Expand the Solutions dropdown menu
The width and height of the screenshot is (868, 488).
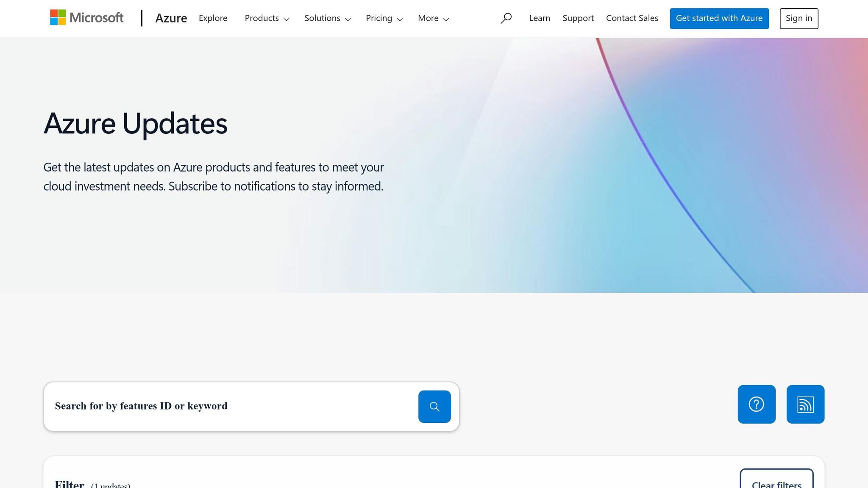point(327,18)
